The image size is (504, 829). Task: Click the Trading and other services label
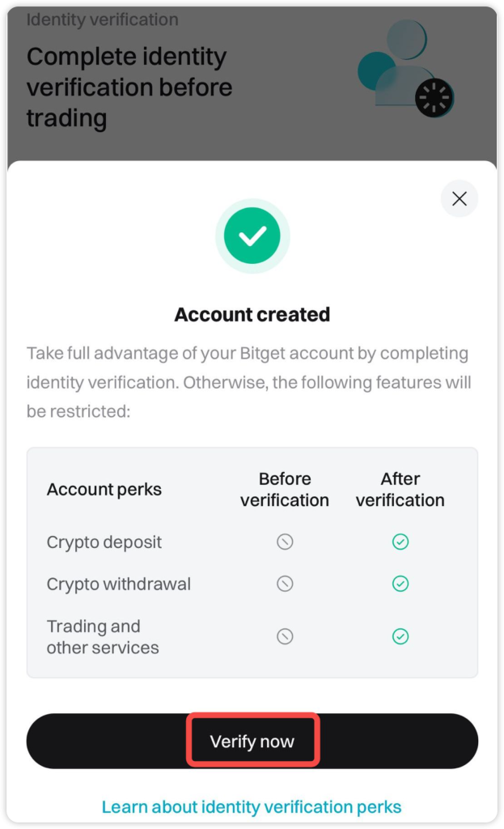(x=103, y=636)
